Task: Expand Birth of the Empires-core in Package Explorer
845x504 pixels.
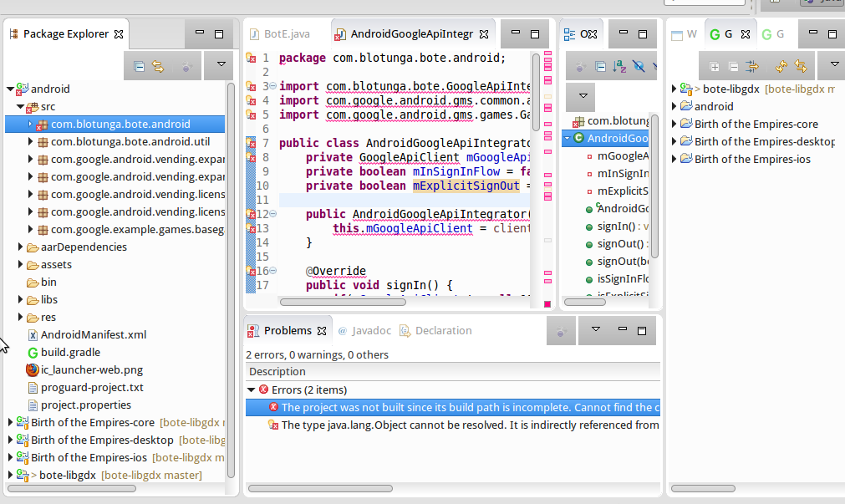Action: [x=10, y=423]
